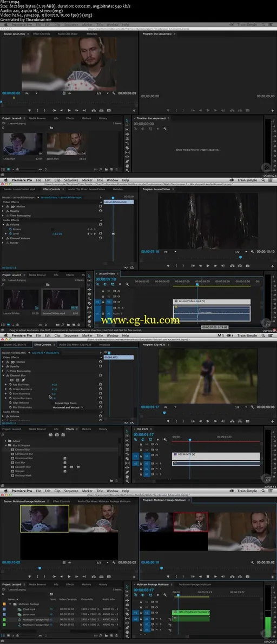Select Directional Blur effect in Effects list
The width and height of the screenshot is (277, 644).
[24, 458]
